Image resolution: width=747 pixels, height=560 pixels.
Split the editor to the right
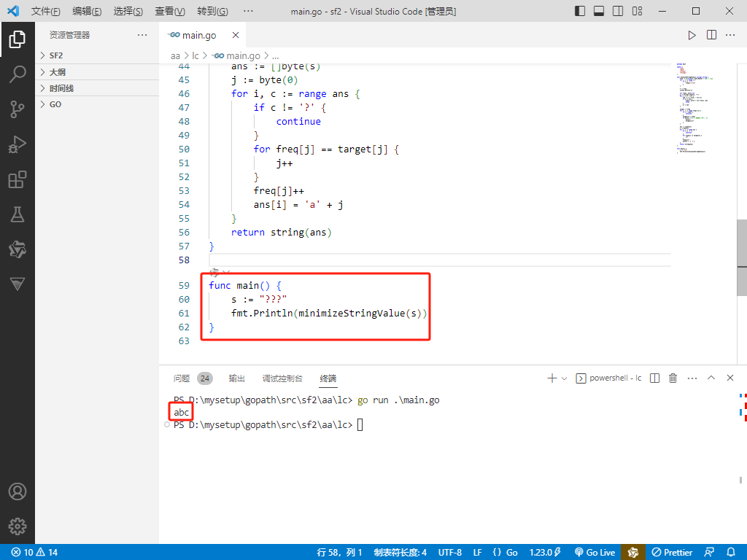pyautogui.click(x=711, y=35)
